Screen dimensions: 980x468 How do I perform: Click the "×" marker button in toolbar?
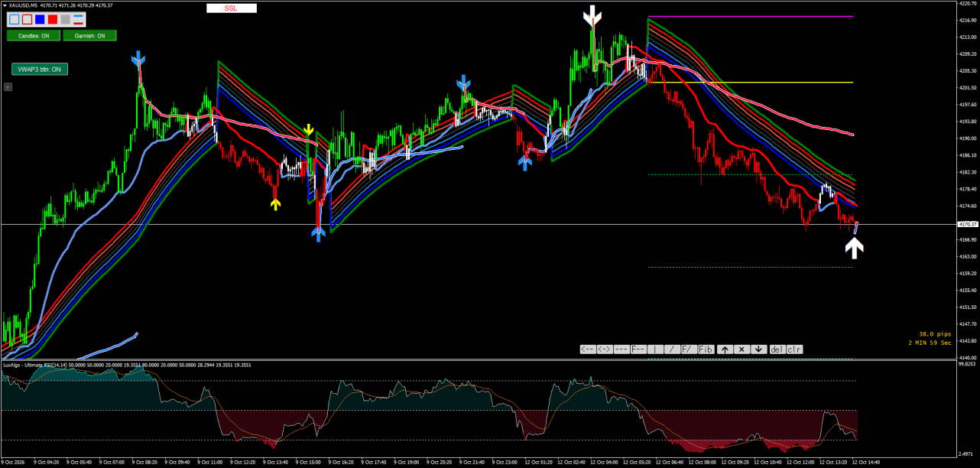(741, 349)
